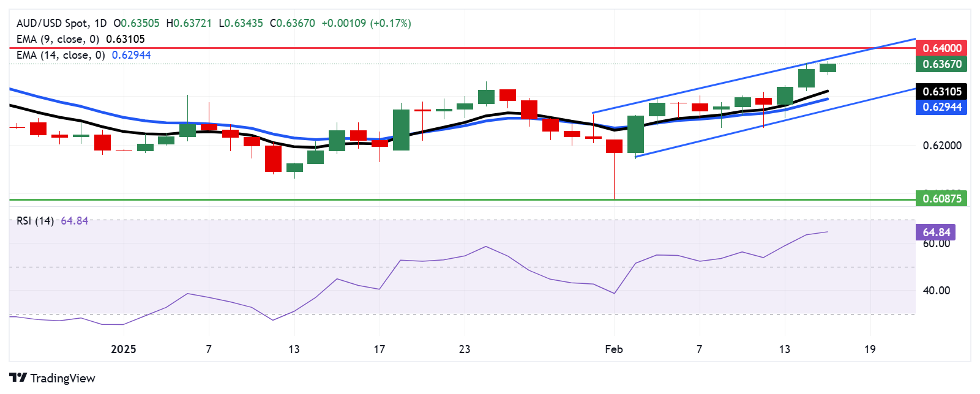Click the TradingView logo

coord(52,378)
